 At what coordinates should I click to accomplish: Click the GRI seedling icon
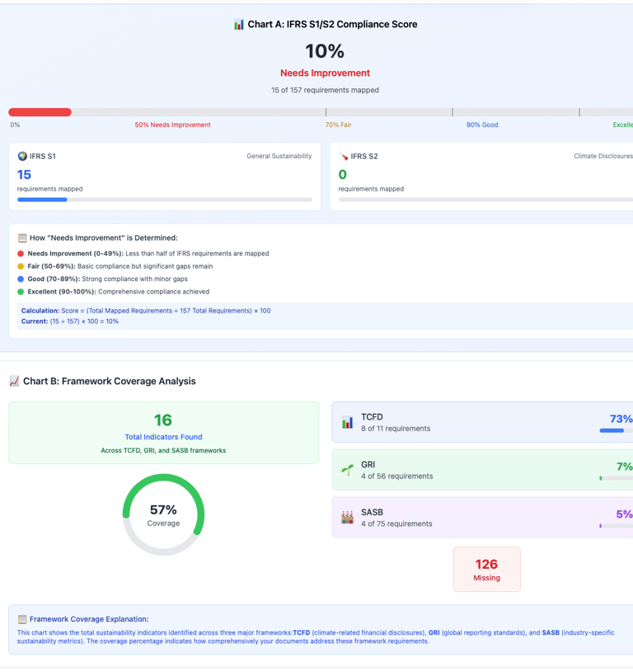click(x=347, y=470)
